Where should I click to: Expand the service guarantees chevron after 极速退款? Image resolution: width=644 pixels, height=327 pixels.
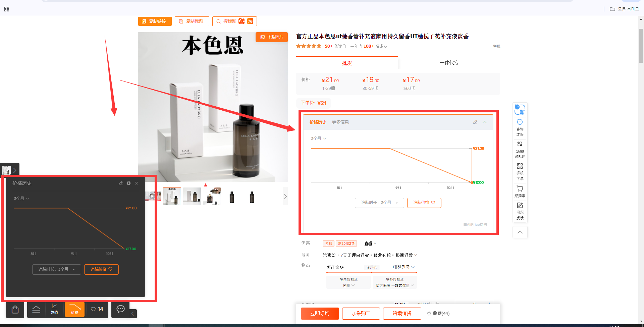[416, 255]
